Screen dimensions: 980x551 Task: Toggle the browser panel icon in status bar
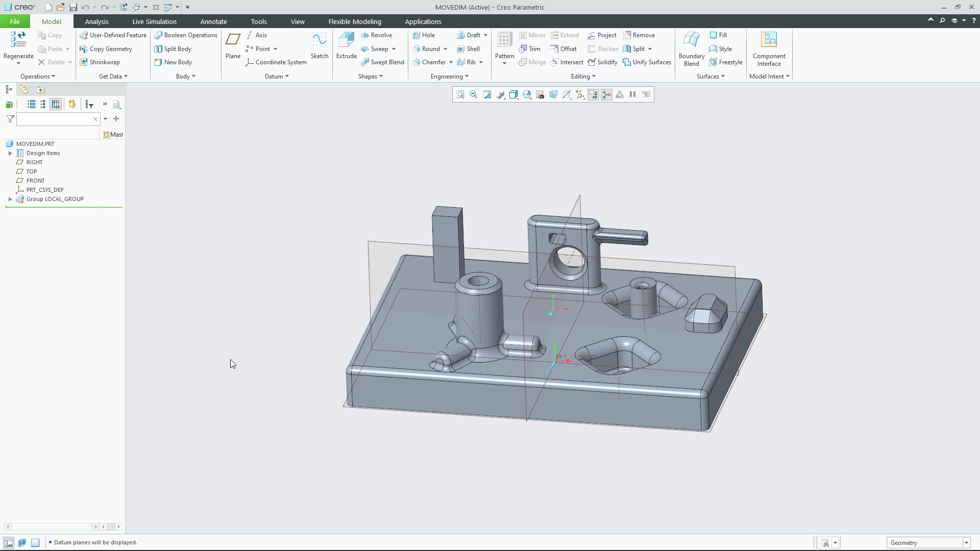coord(22,543)
